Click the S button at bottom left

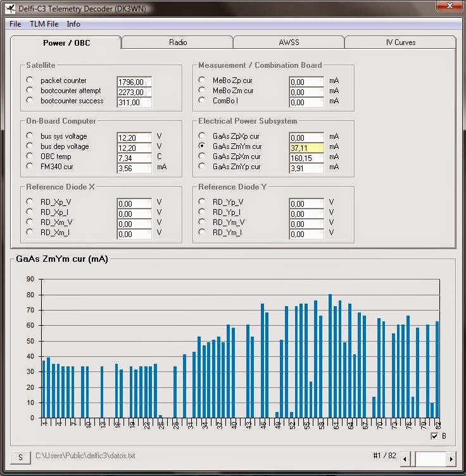(20, 457)
